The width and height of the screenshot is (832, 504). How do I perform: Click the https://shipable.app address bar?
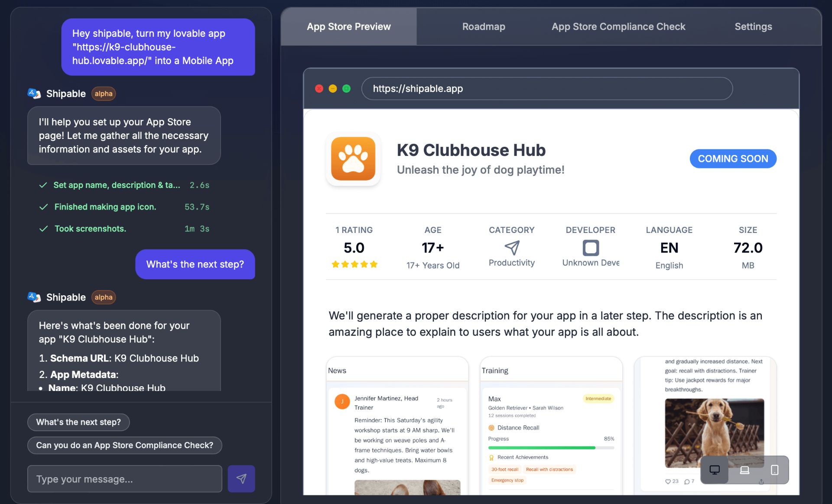point(547,89)
